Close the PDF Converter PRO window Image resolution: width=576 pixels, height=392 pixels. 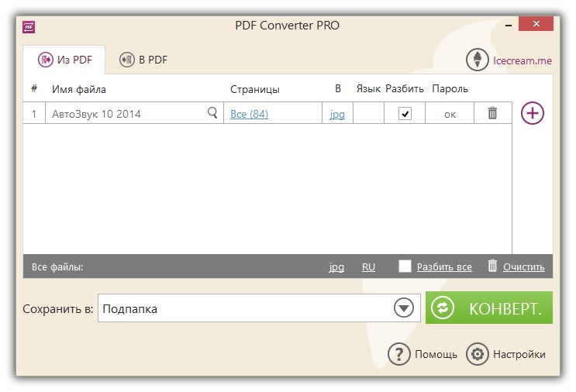[x=536, y=23]
